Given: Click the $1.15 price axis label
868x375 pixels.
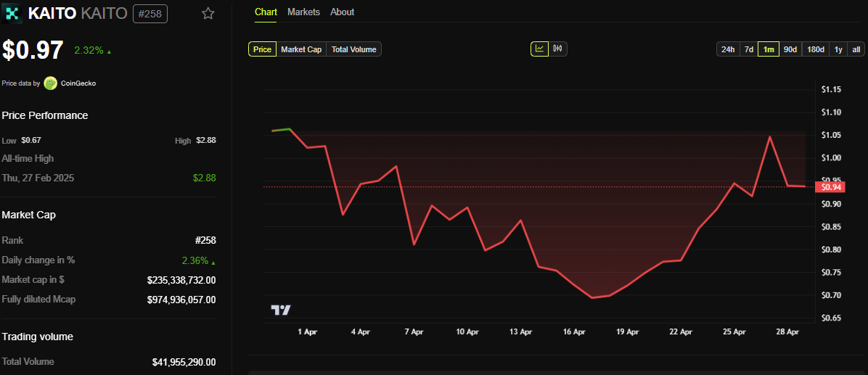Looking at the screenshot, I should [832, 89].
